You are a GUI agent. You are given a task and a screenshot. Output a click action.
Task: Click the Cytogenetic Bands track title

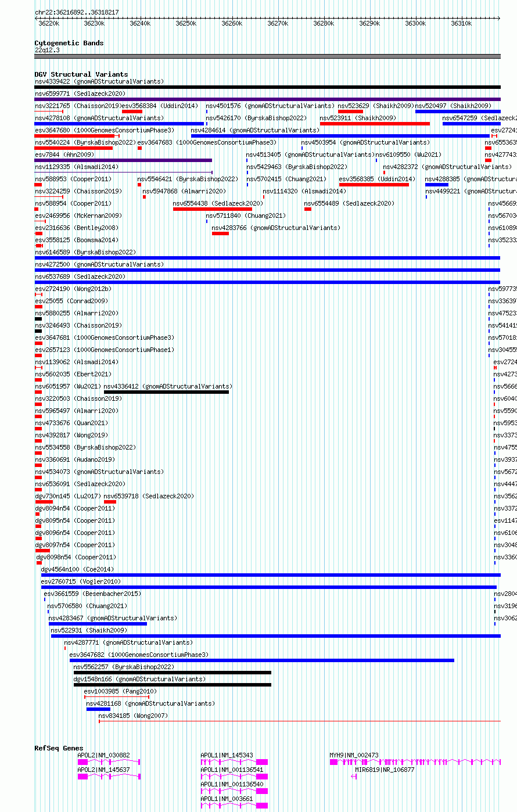[69, 43]
